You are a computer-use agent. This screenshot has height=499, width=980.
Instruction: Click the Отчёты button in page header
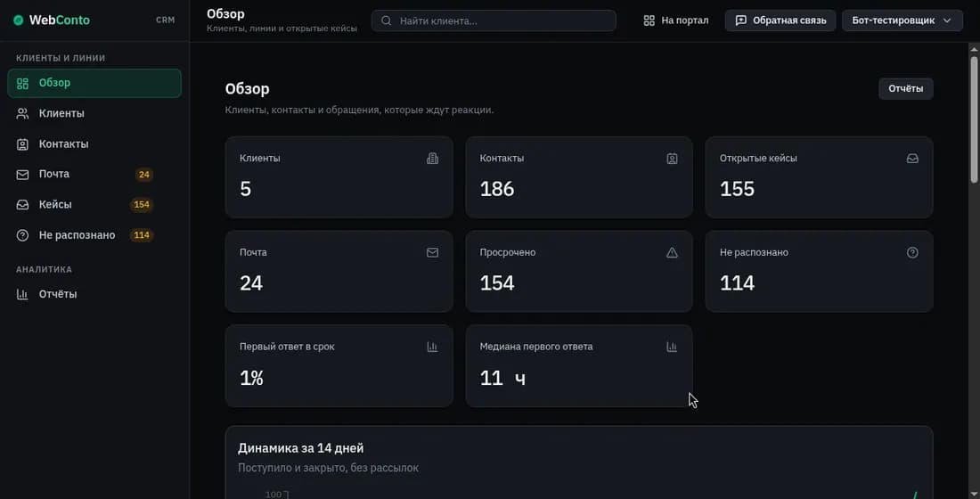906,89
